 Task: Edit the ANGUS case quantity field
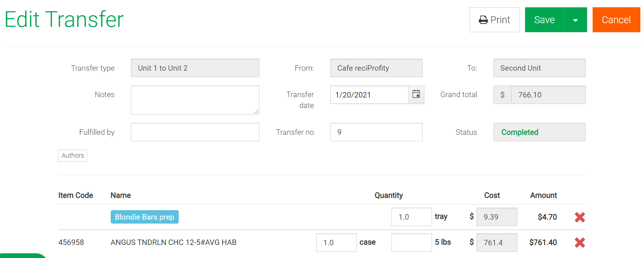coord(336,242)
